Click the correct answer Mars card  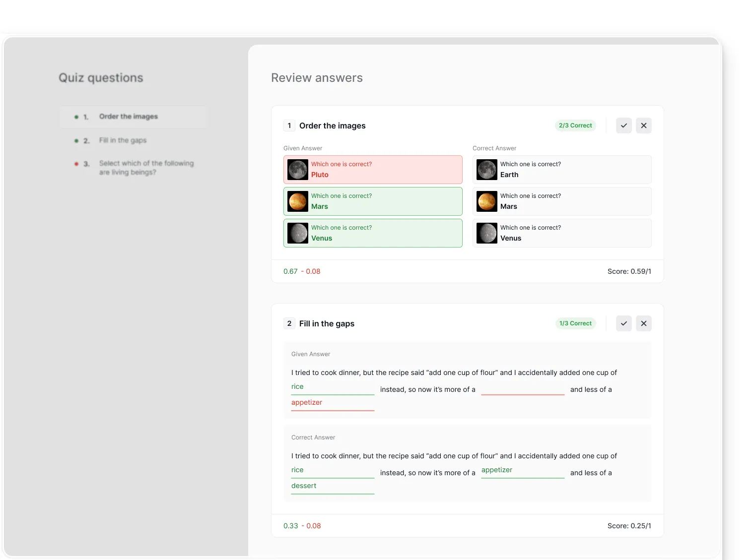tap(562, 201)
